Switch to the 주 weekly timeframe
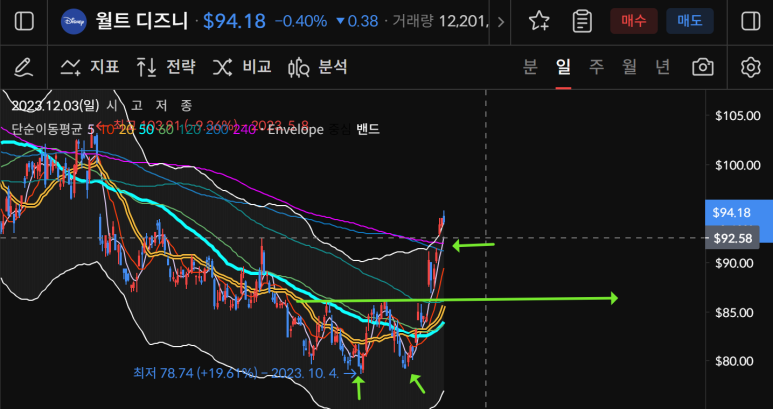 coord(597,67)
